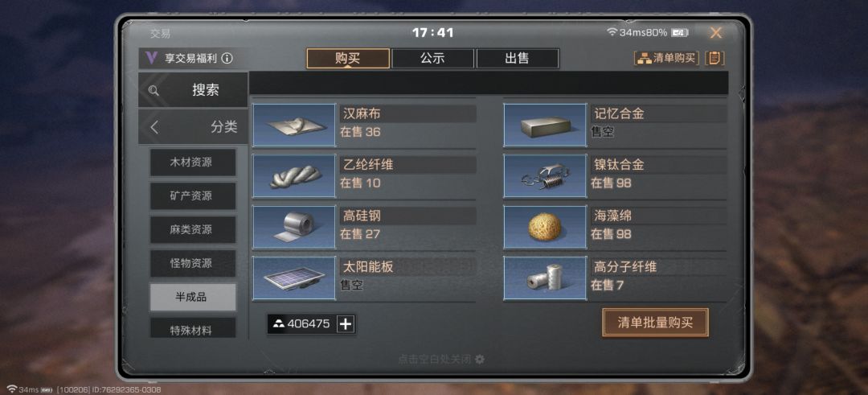Image resolution: width=868 pixels, height=395 pixels.
Task: Choose the 木材资源 category
Action: click(x=192, y=163)
